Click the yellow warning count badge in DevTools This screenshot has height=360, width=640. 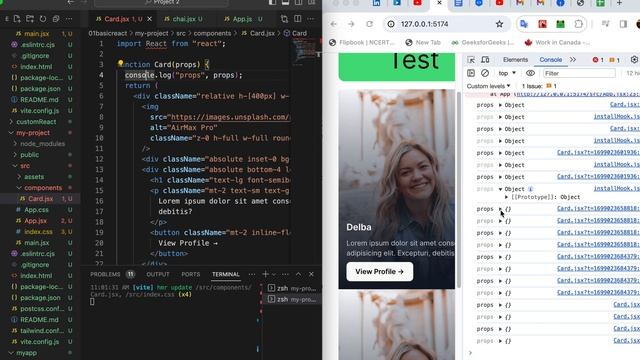click(x=614, y=60)
